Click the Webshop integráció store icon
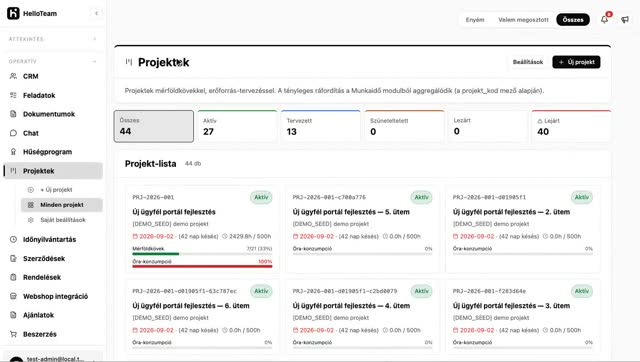640x362 pixels. pyautogui.click(x=13, y=296)
